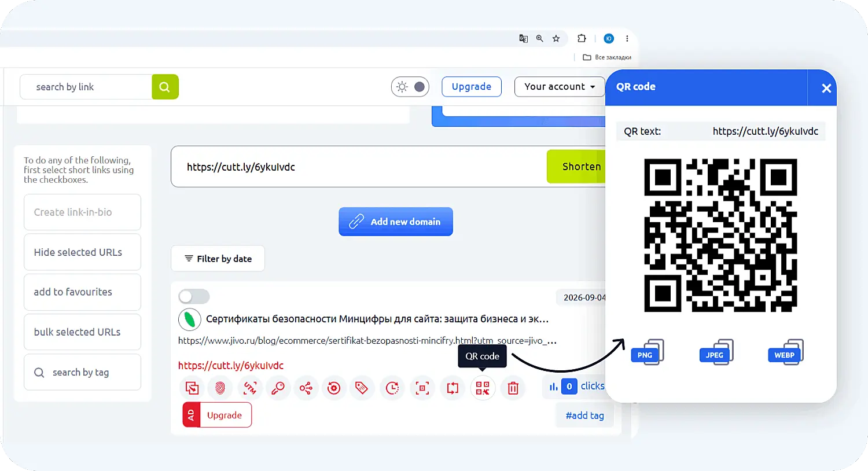The height and width of the screenshot is (471, 868).
Task: Click the copy short link icon
Action: [192, 388]
